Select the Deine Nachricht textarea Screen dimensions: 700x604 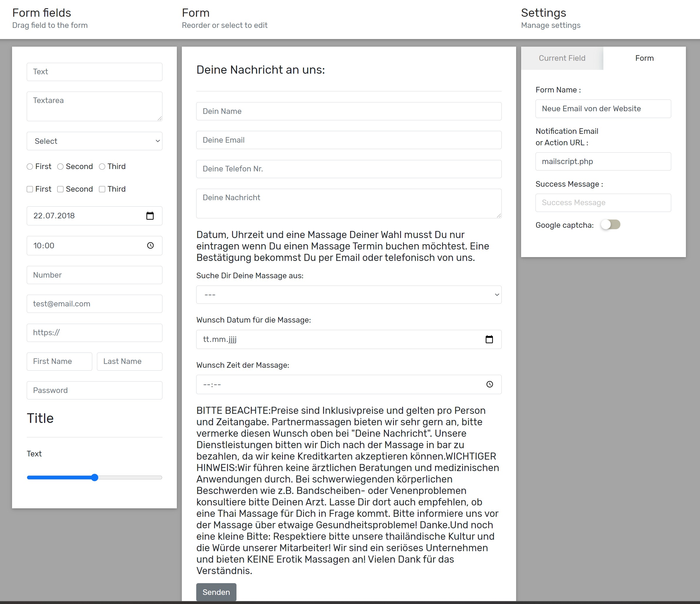click(x=349, y=204)
